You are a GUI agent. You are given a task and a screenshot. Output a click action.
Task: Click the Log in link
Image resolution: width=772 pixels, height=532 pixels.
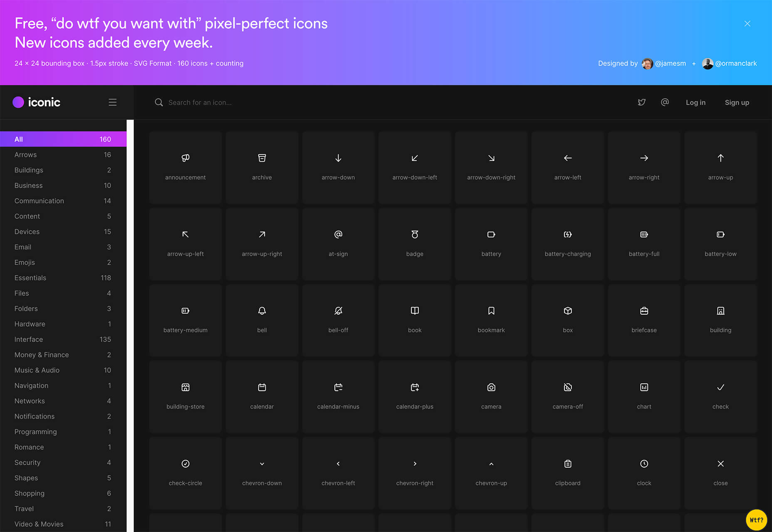(695, 102)
